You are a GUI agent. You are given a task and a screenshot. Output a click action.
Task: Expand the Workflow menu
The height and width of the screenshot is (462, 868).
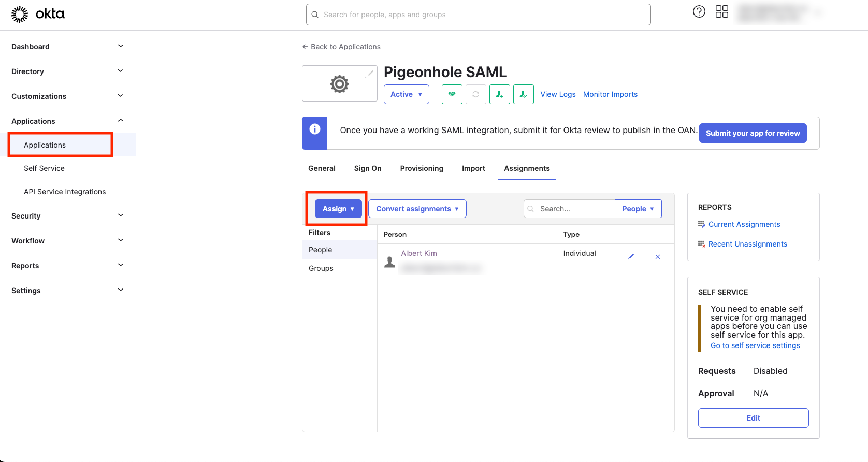[68, 241]
